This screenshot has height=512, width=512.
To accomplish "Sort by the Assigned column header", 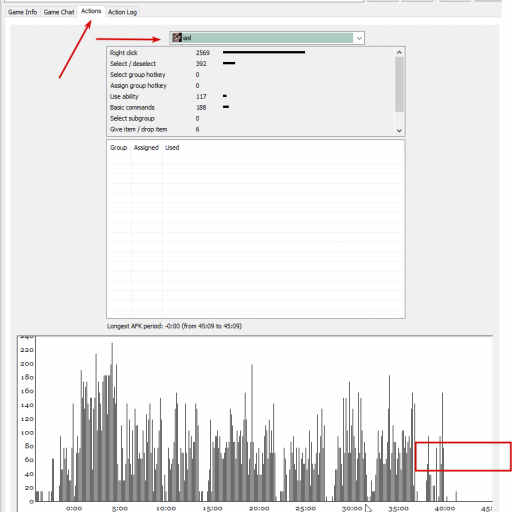I will pos(146,148).
